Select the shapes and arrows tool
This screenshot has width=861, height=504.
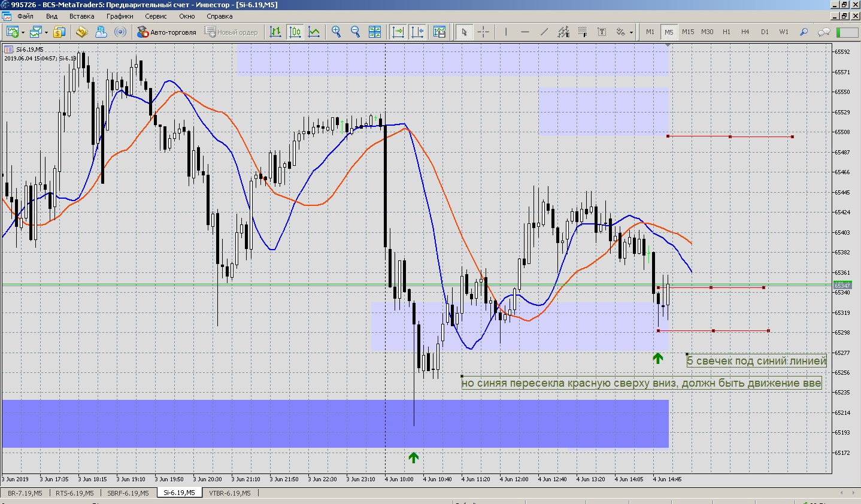621,32
